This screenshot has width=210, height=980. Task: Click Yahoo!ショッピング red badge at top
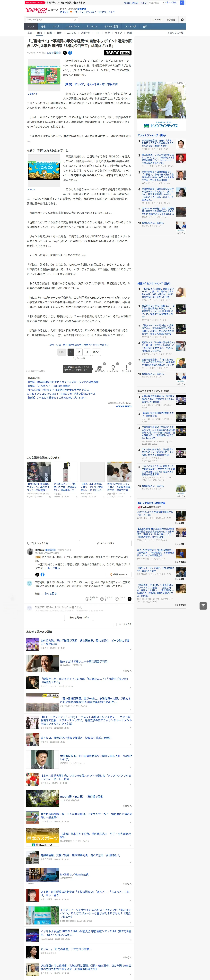tap(35, 3)
